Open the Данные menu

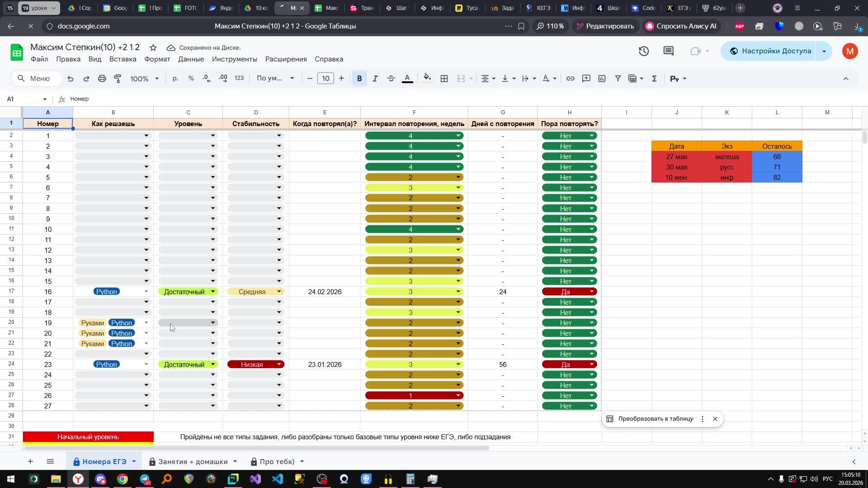pyautogui.click(x=191, y=59)
